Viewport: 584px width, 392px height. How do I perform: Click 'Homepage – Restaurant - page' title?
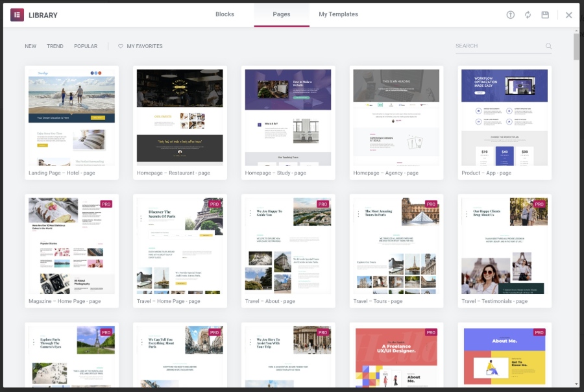coord(173,173)
